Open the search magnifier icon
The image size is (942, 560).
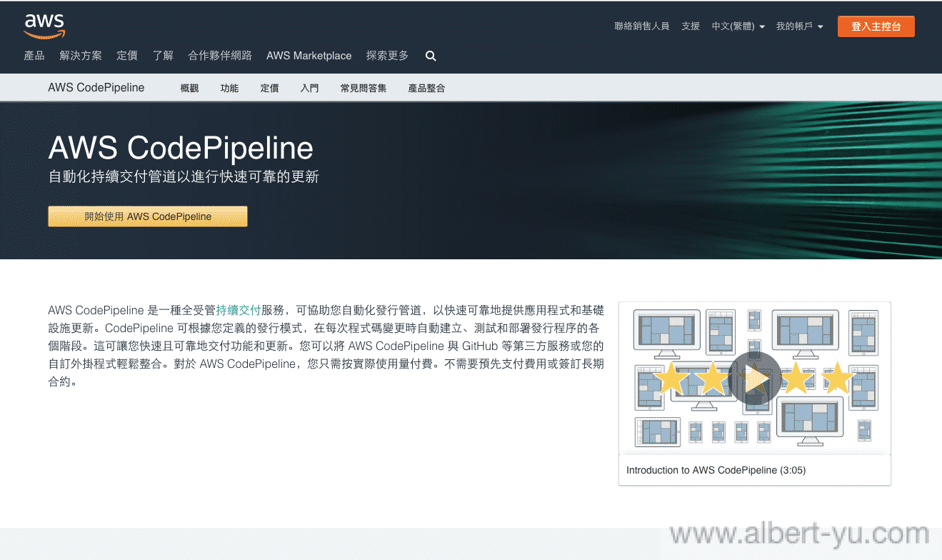point(431,56)
